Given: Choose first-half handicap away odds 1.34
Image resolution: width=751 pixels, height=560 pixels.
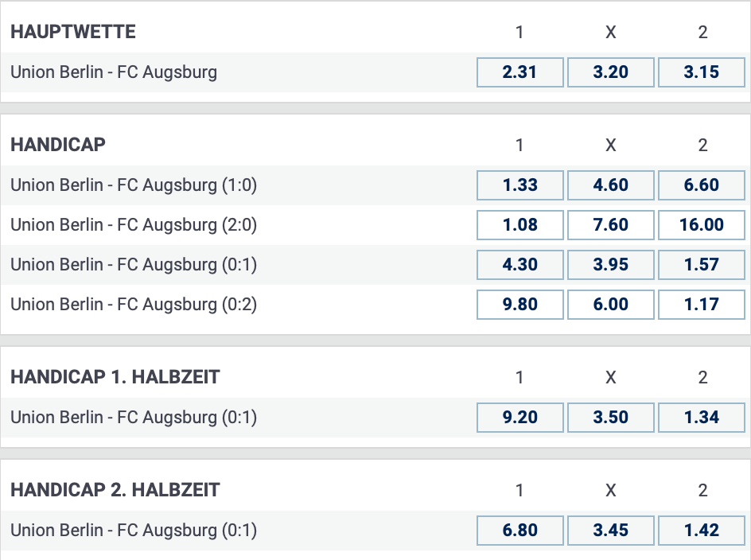Looking at the screenshot, I should [702, 418].
